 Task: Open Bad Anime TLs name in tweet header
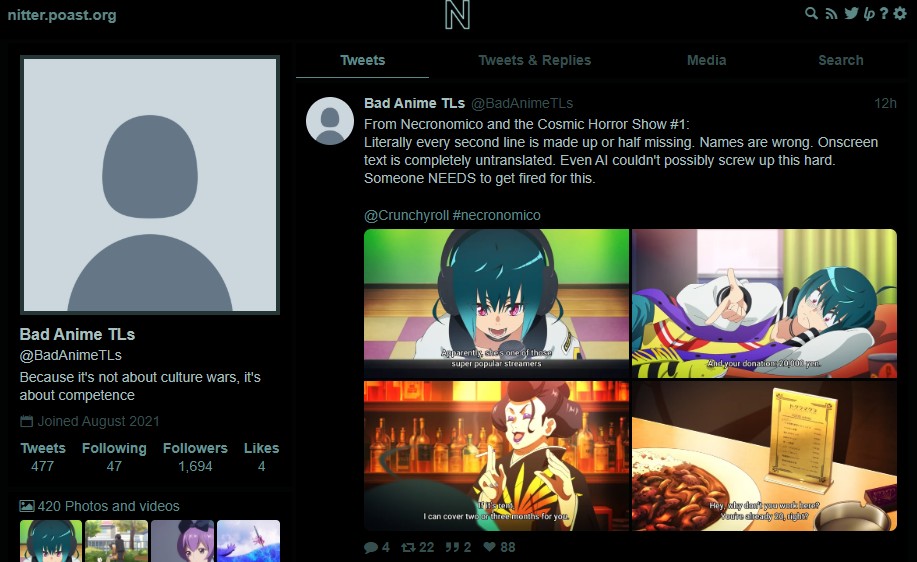click(414, 104)
